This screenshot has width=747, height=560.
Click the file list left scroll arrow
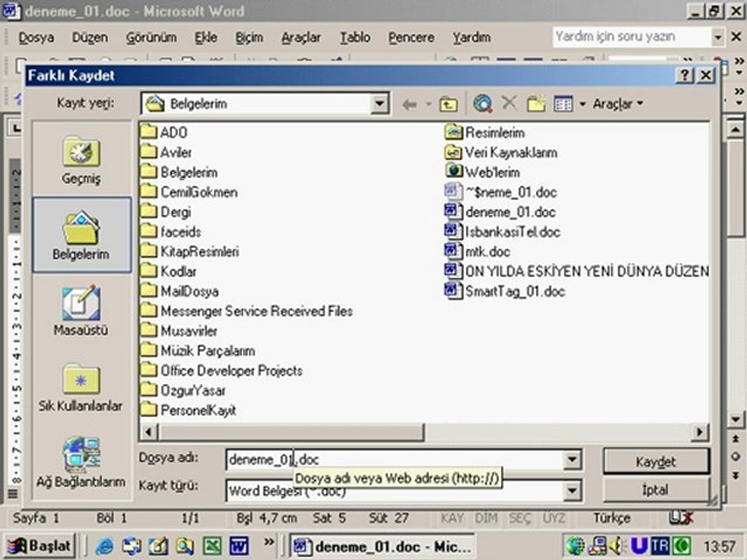149,432
